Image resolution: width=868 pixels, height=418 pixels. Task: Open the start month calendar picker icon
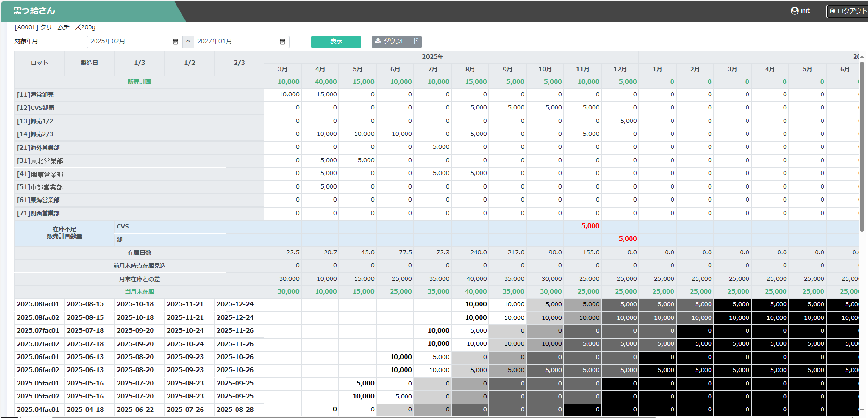point(175,42)
